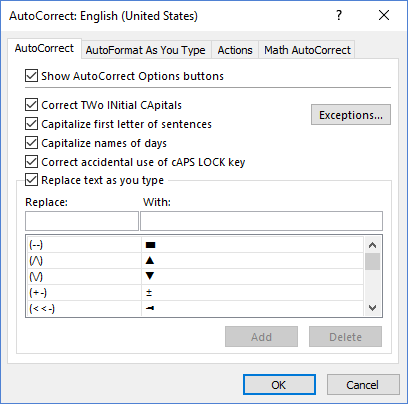Click the list scroll up arrow
The image size is (408, 404).
(x=372, y=245)
